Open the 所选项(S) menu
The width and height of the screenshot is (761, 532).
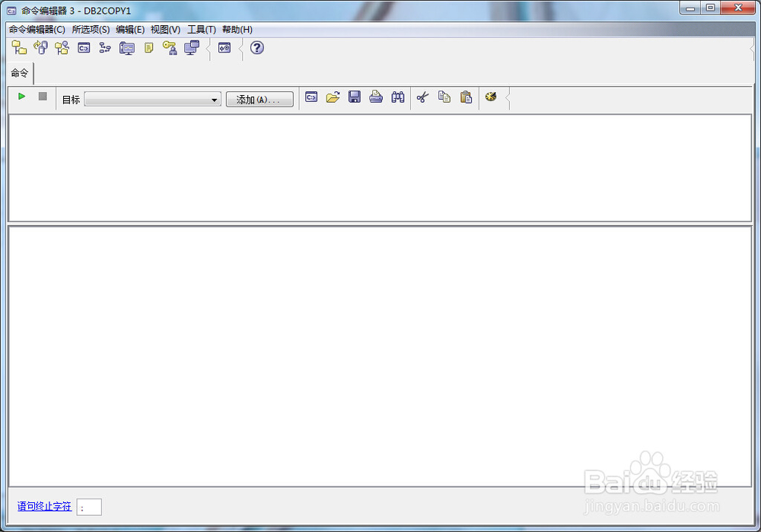click(91, 30)
